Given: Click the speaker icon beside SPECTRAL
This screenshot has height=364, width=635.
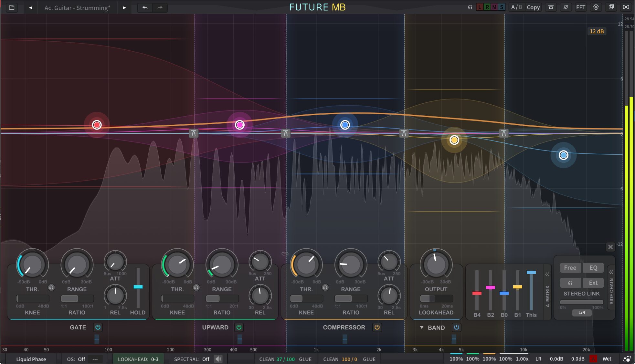Looking at the screenshot, I should (x=218, y=359).
